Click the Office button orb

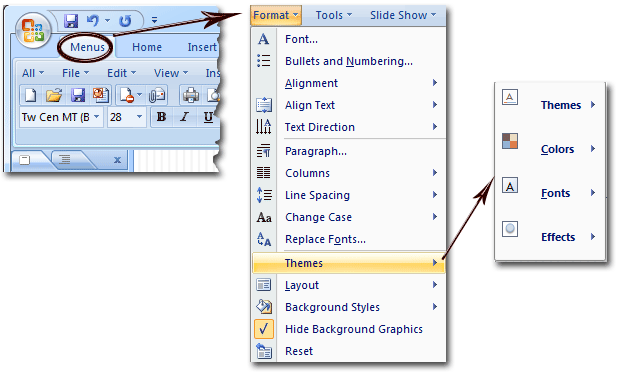point(33,31)
